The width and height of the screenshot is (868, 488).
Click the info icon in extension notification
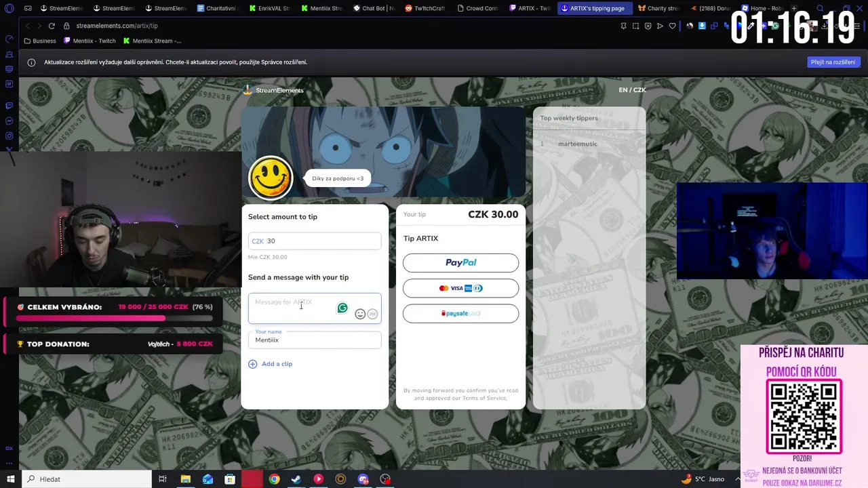pyautogui.click(x=31, y=62)
